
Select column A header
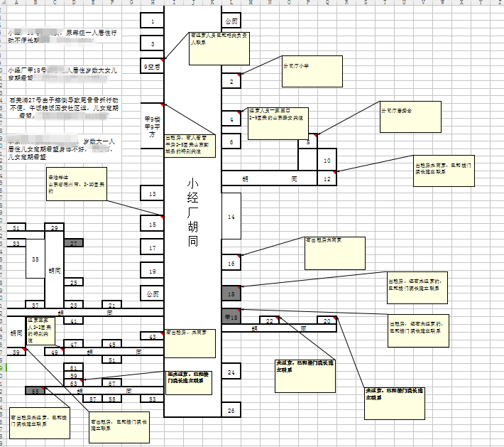[x=16, y=3]
